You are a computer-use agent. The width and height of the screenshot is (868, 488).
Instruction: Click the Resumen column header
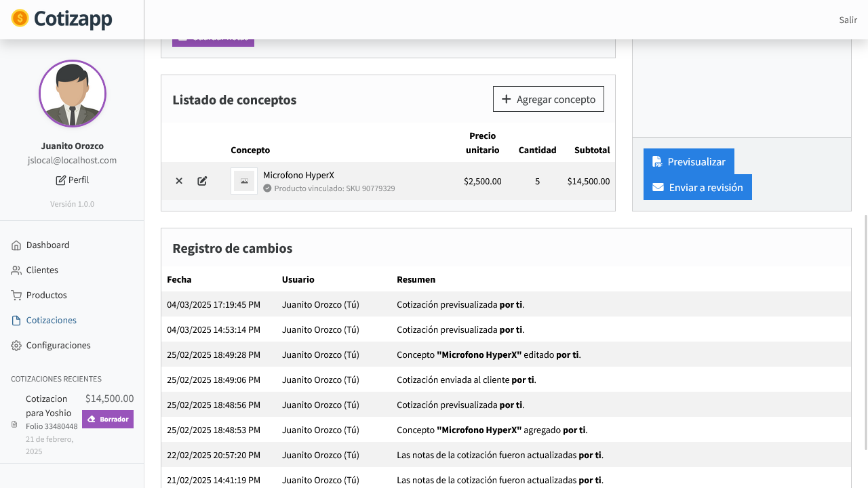point(416,279)
